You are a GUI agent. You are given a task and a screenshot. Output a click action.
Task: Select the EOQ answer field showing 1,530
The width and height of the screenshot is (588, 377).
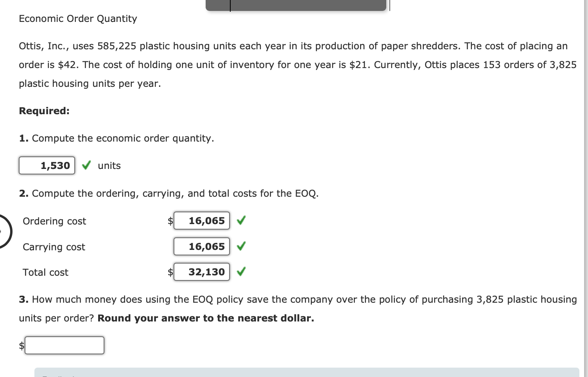pyautogui.click(x=47, y=165)
